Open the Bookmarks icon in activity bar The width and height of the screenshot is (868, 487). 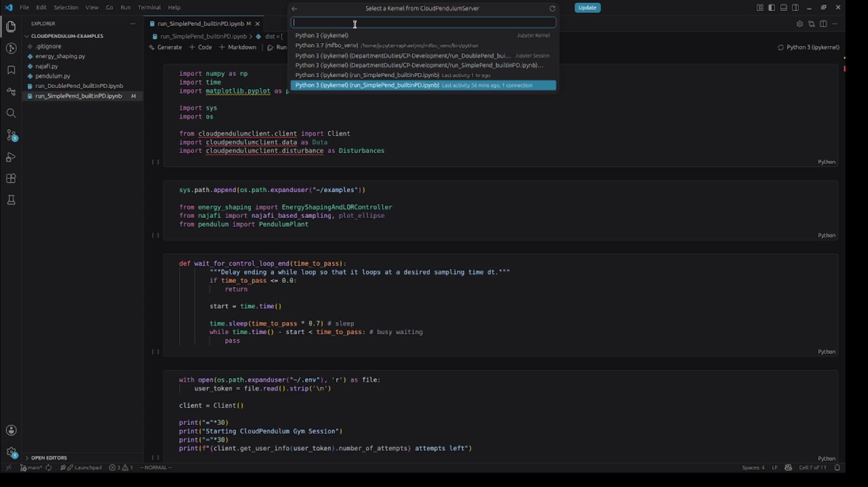coord(11,70)
